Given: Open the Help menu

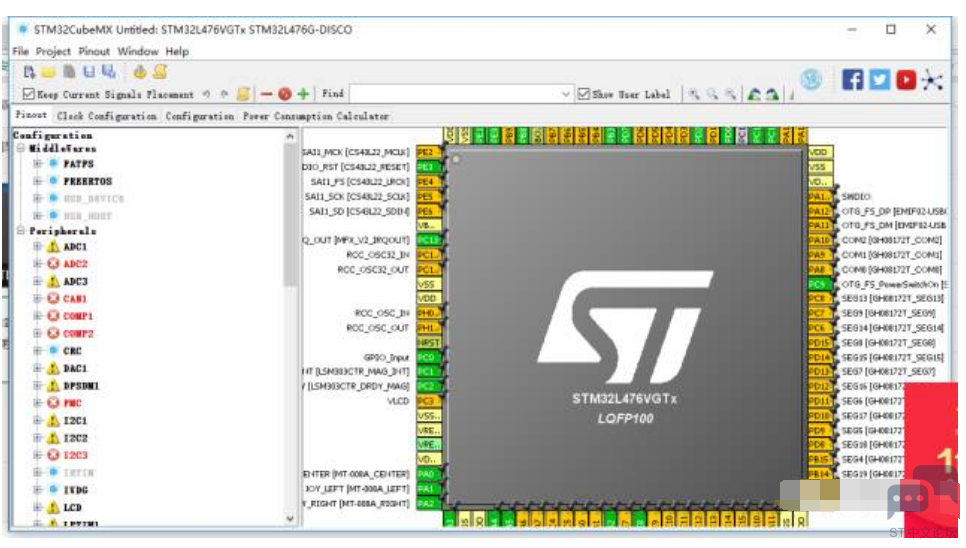Looking at the screenshot, I should pyautogui.click(x=177, y=52).
